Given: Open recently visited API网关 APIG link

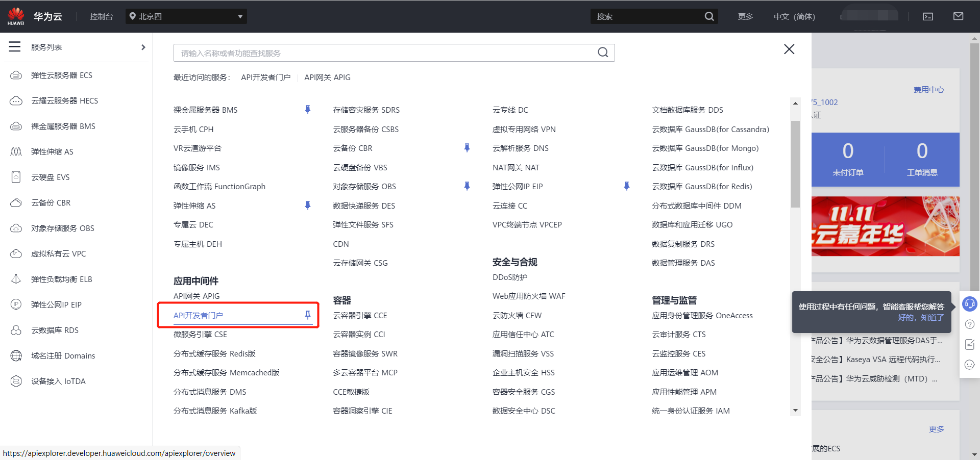Looking at the screenshot, I should [x=328, y=78].
